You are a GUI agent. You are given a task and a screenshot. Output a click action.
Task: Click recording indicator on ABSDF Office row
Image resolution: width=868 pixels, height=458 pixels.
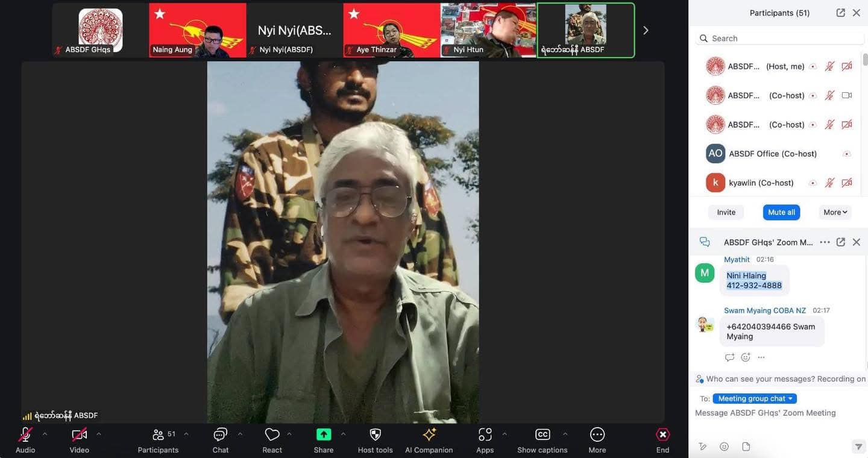(847, 154)
